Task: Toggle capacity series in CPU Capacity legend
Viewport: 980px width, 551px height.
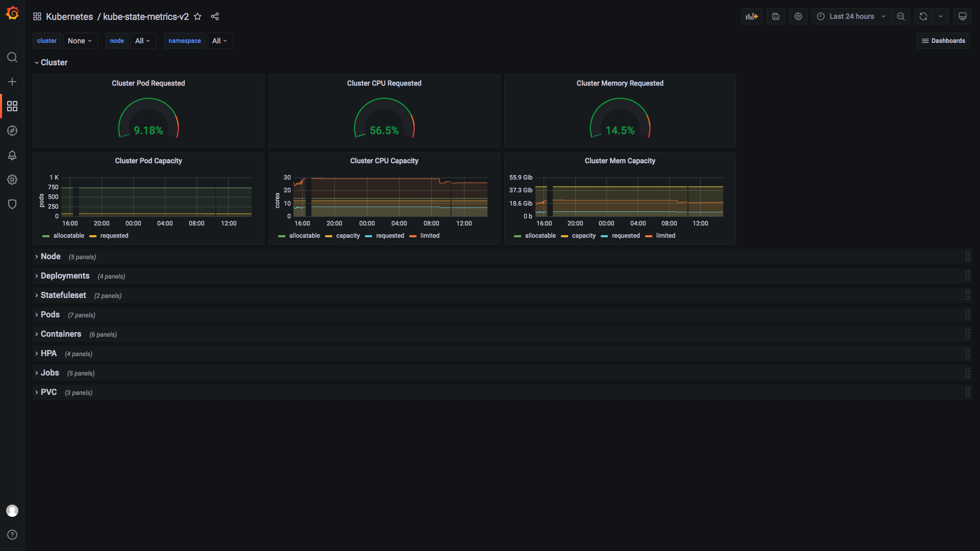Action: tap(348, 236)
